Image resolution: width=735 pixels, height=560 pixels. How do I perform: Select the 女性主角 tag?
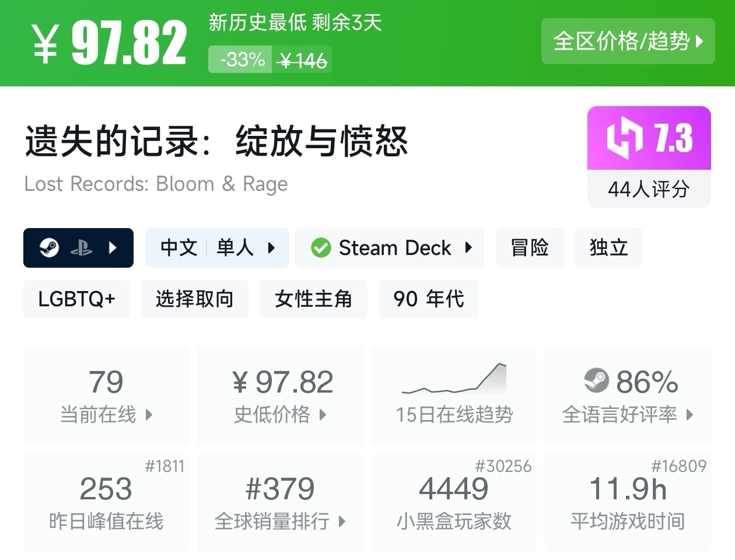[313, 299]
